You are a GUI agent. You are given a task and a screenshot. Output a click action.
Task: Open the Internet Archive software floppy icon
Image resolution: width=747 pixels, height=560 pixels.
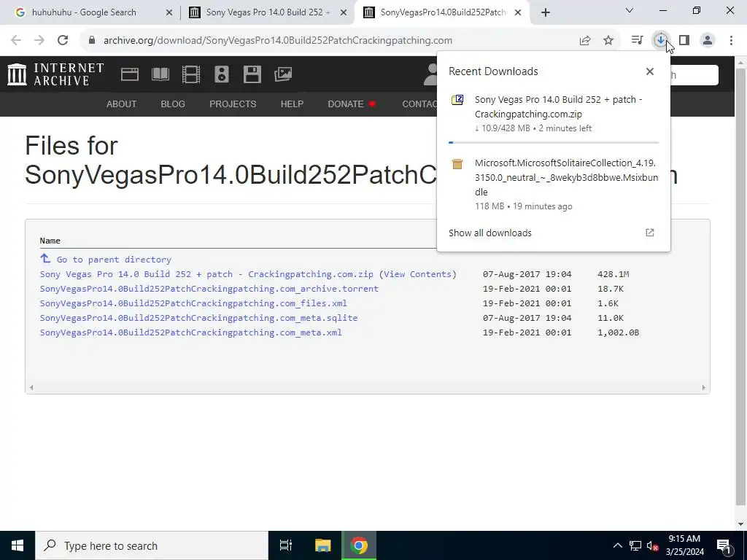click(252, 74)
